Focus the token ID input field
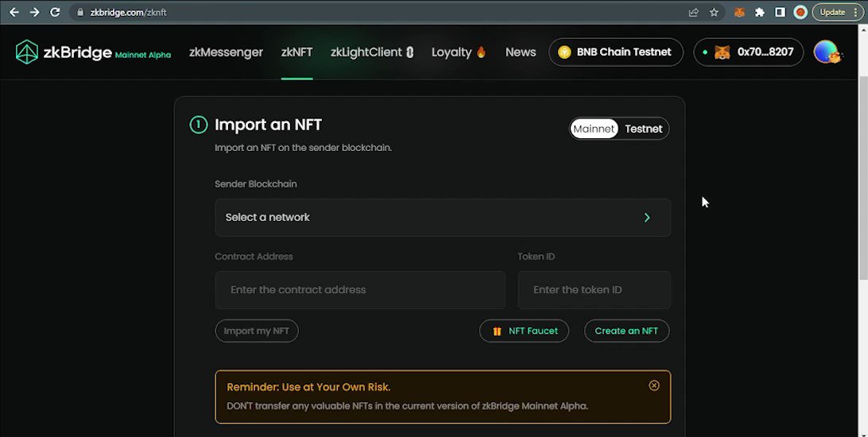This screenshot has height=437, width=868. tap(594, 290)
